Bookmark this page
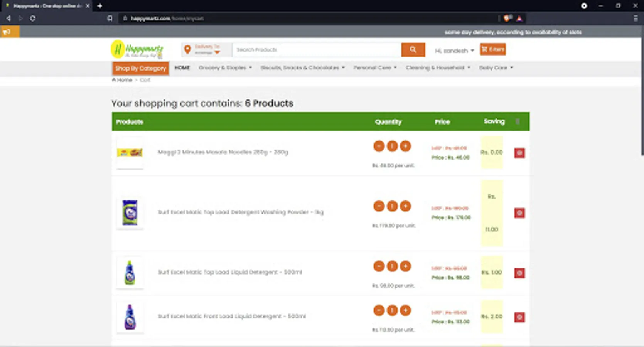644x347 pixels. pos(110,18)
